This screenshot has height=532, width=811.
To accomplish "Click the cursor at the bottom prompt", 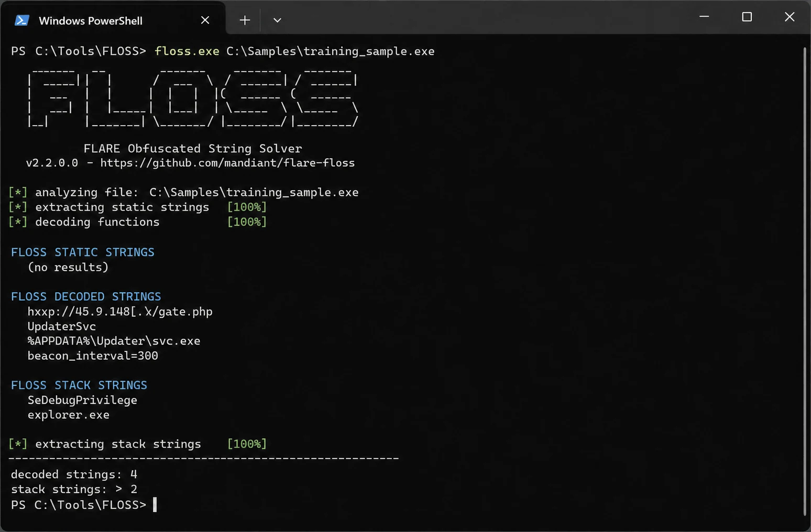I will pyautogui.click(x=155, y=505).
